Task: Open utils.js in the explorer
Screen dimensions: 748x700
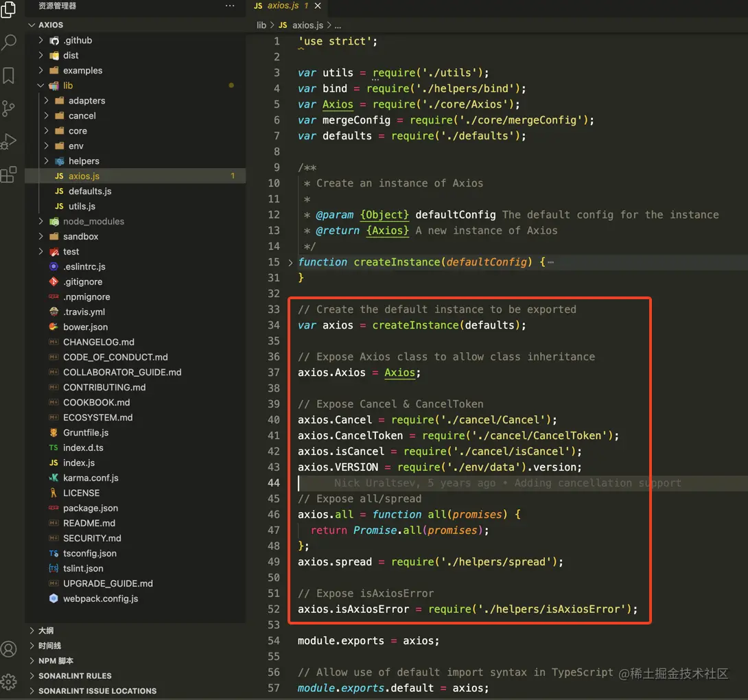Action: (x=135, y=206)
